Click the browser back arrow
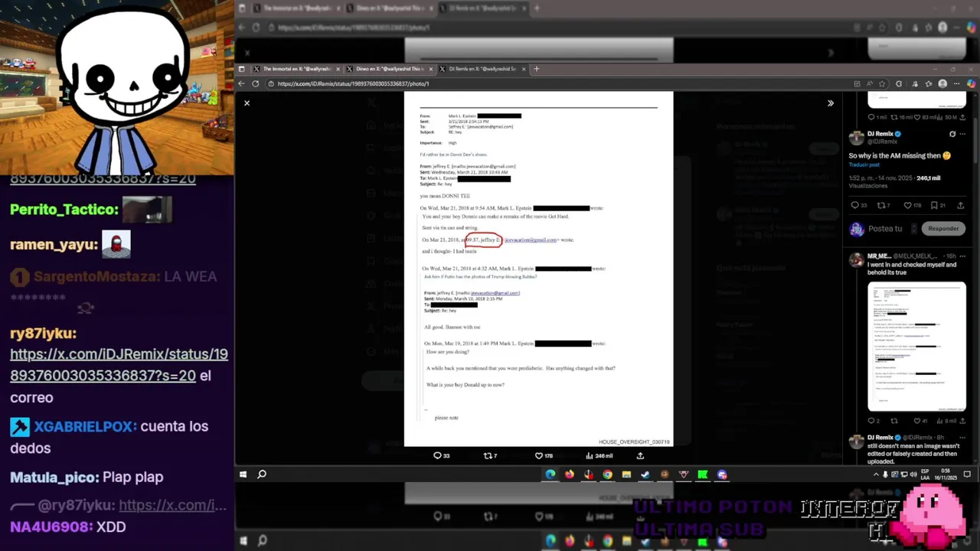 pyautogui.click(x=242, y=83)
